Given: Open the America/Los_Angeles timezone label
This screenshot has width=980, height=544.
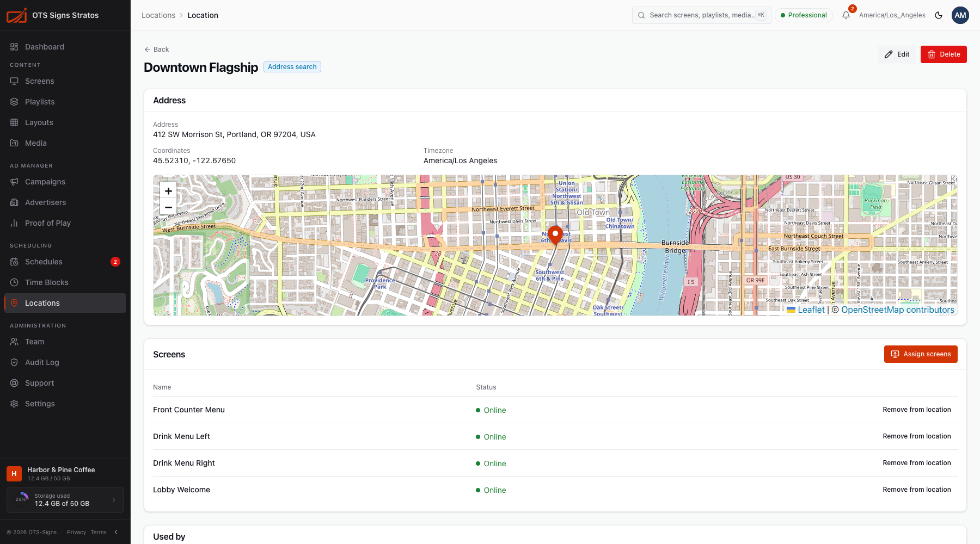Looking at the screenshot, I should [x=892, y=15].
